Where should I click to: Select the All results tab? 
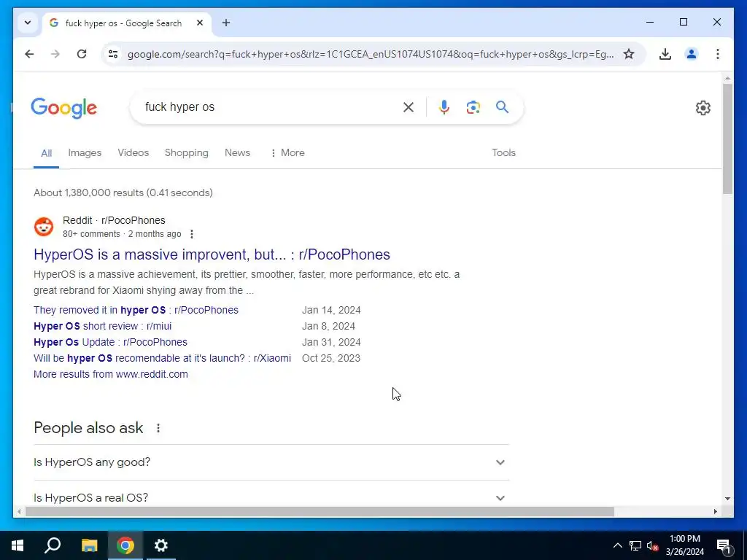pos(46,153)
